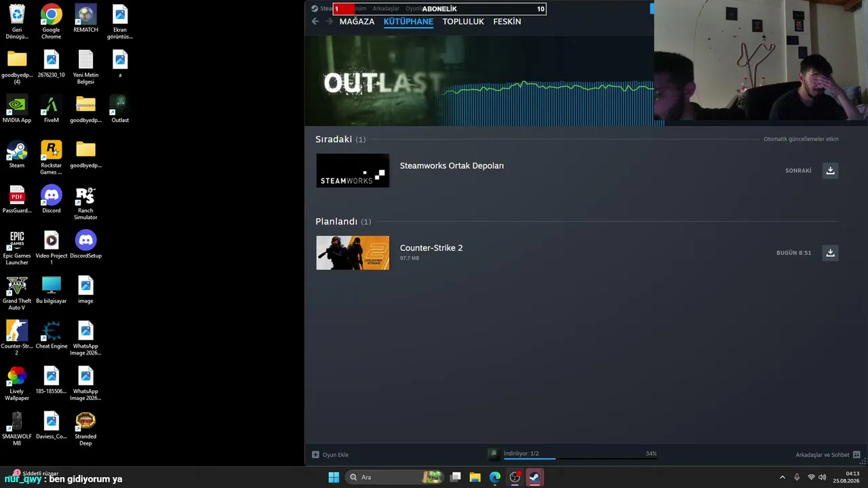Image resolution: width=868 pixels, height=488 pixels.
Task: Open the Windows Start menu
Action: tap(334, 477)
